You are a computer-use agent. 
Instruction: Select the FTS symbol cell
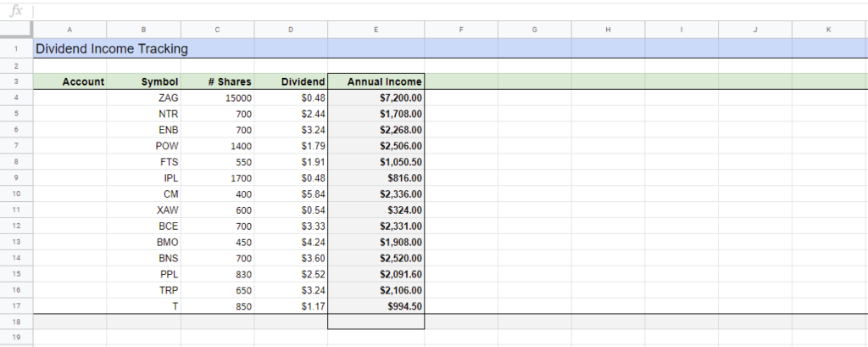pyautogui.click(x=143, y=162)
